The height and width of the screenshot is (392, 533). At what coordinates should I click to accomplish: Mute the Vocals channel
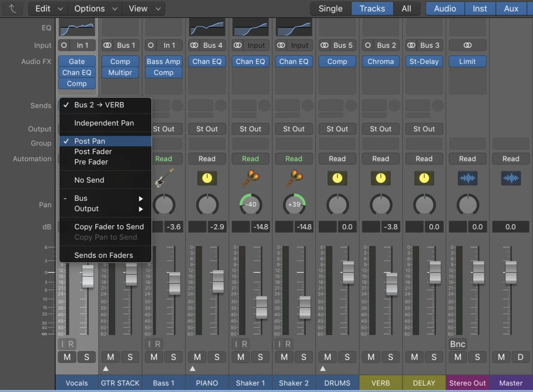click(x=67, y=357)
